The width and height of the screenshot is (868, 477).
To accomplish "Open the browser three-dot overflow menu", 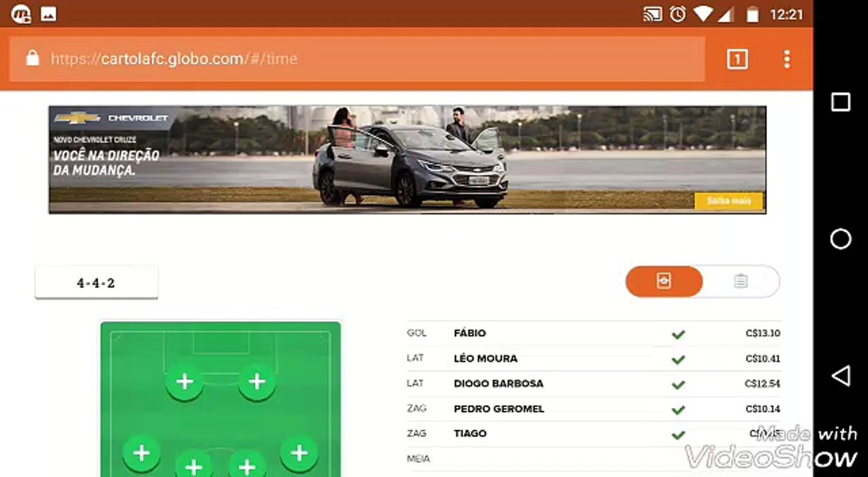I will tap(786, 59).
